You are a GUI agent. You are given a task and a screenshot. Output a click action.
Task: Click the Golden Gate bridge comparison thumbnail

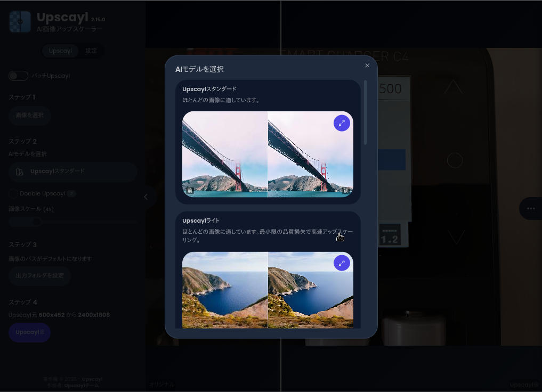tap(268, 154)
